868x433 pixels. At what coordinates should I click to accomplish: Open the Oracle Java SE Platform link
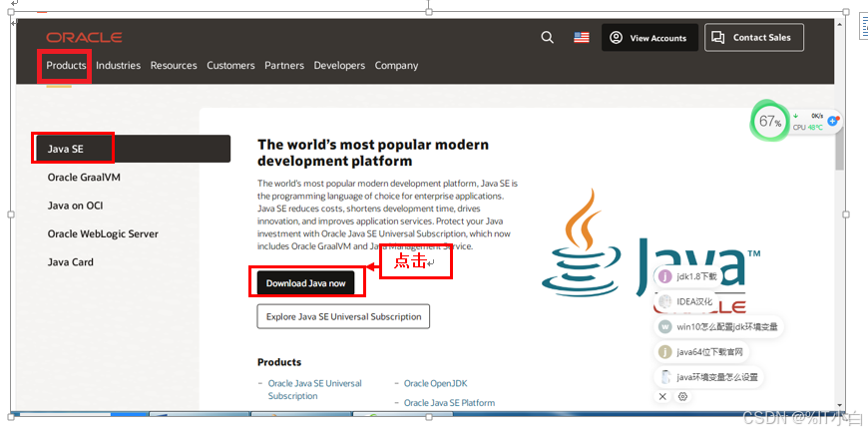450,402
